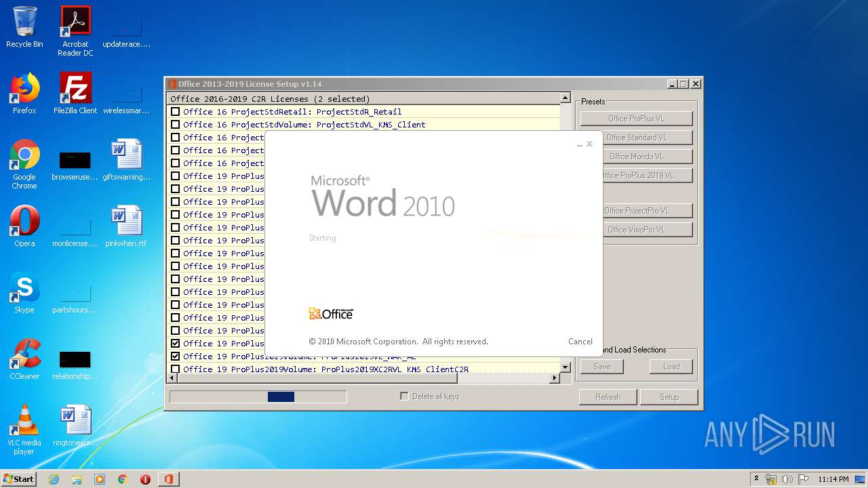This screenshot has width=868, height=488.
Task: Select the browseruse desktop file
Action: pos(75,164)
